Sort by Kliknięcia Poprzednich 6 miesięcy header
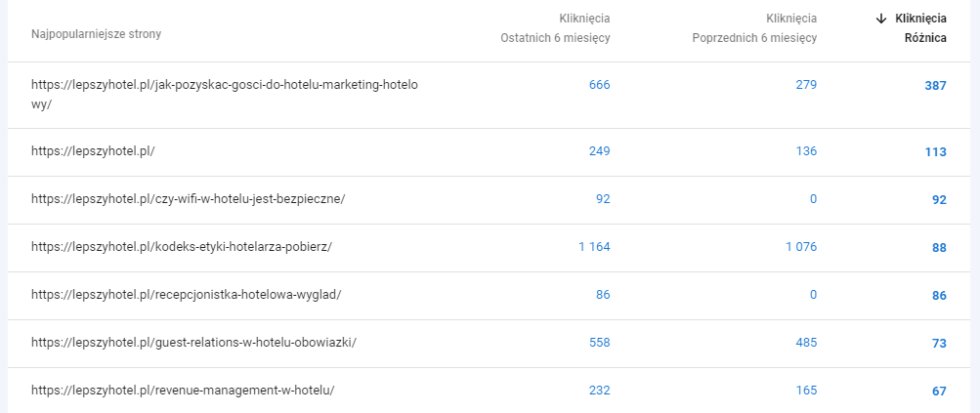 [x=753, y=28]
